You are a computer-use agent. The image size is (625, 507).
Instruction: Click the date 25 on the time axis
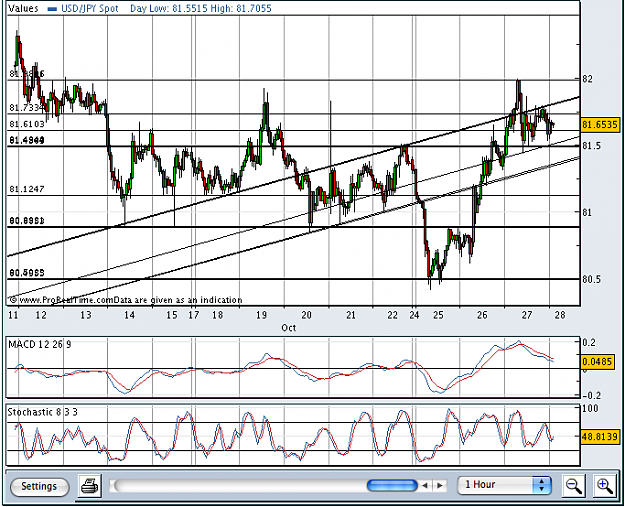click(438, 315)
